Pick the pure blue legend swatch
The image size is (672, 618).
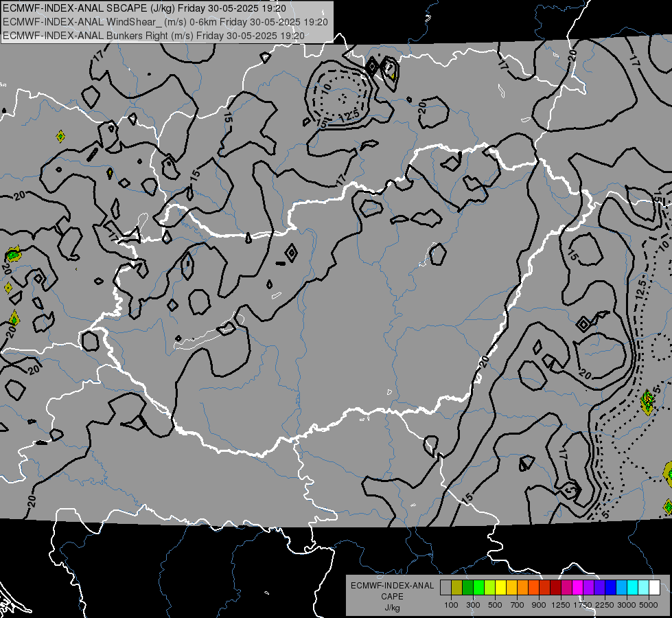tap(611, 588)
